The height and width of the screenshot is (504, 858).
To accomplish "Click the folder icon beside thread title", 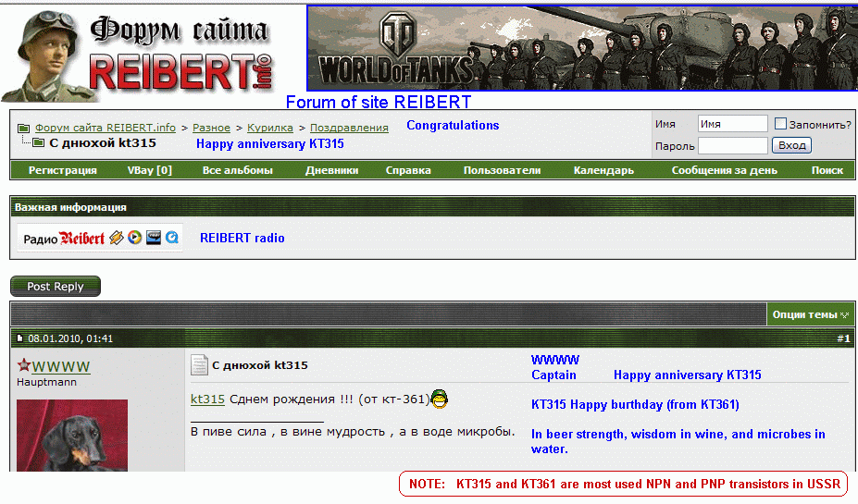I will coord(38,142).
